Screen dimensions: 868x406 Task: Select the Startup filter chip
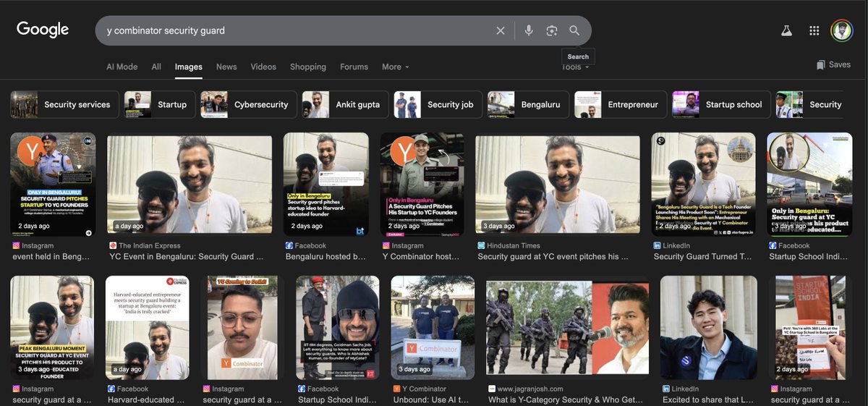point(159,104)
